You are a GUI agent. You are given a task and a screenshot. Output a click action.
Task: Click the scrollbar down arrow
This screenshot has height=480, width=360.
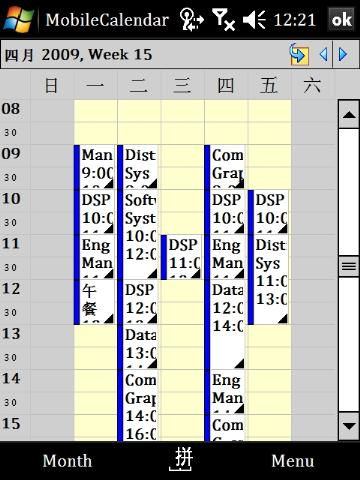pyautogui.click(x=349, y=426)
